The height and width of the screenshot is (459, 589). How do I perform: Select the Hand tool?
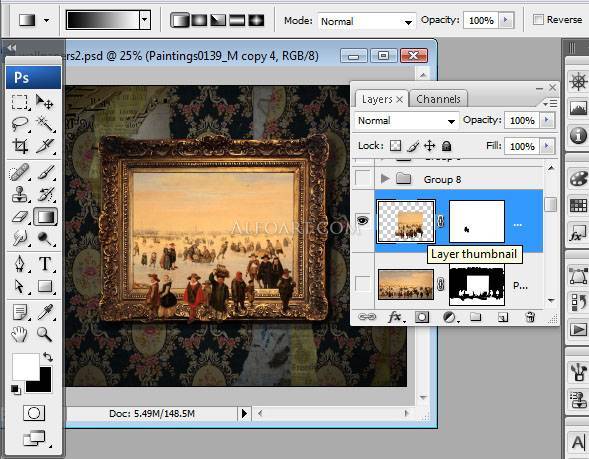(20, 334)
